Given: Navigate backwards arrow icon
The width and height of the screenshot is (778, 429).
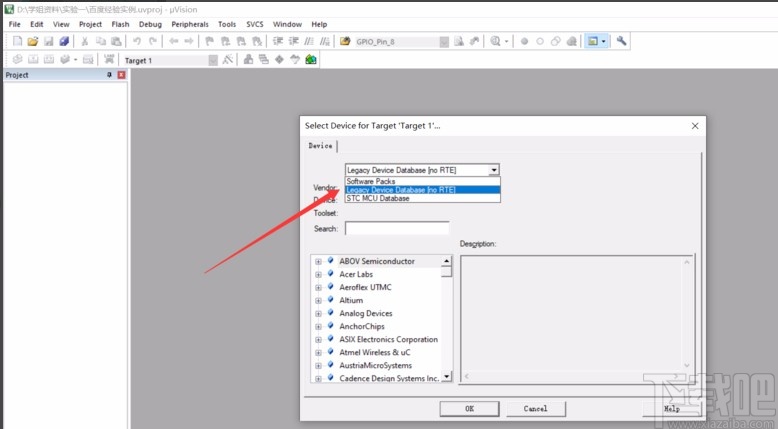Looking at the screenshot, I should point(174,41).
